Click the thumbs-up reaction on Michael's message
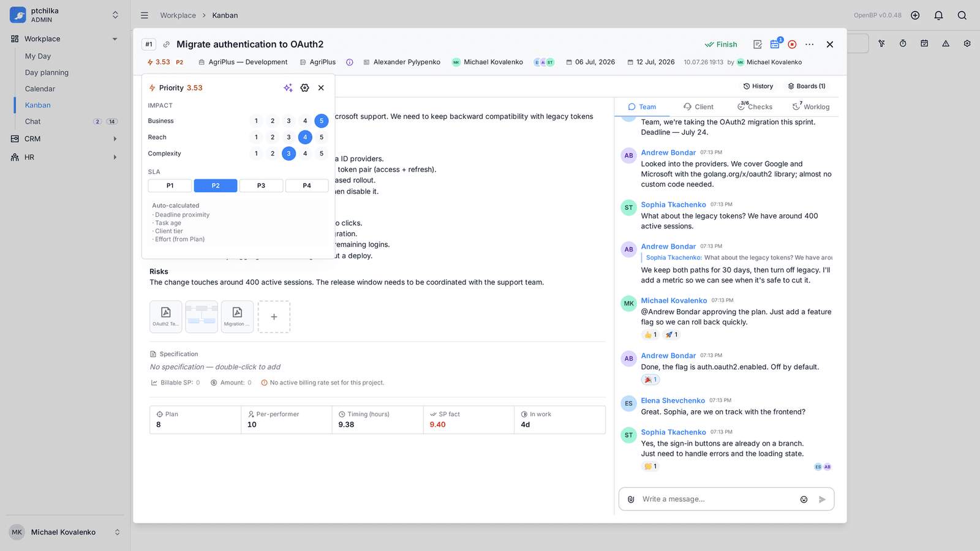980x551 pixels. coord(650,335)
